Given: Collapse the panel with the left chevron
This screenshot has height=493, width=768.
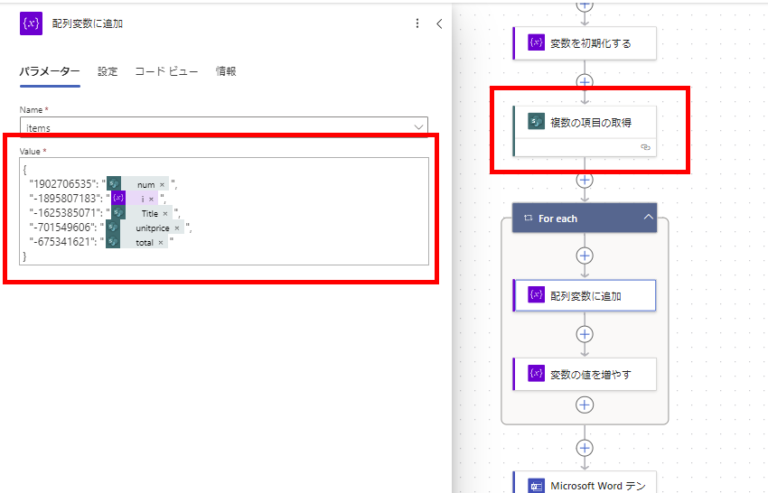Looking at the screenshot, I should coord(439,23).
